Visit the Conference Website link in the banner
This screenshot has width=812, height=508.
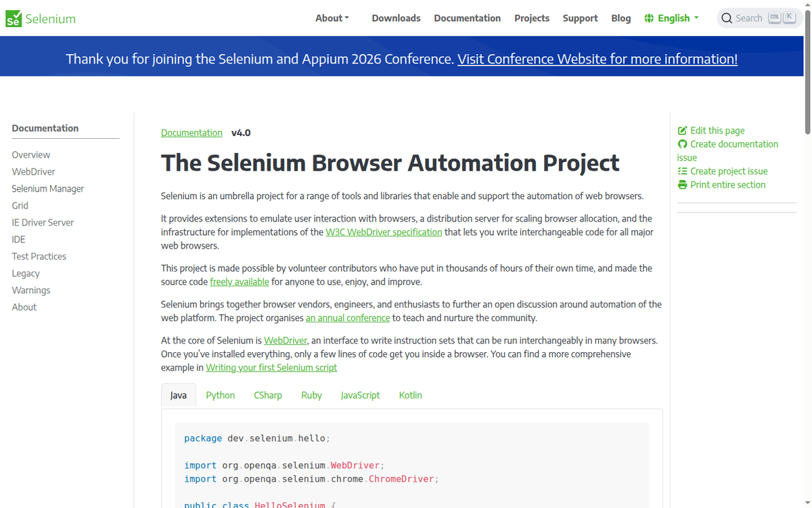coord(597,59)
